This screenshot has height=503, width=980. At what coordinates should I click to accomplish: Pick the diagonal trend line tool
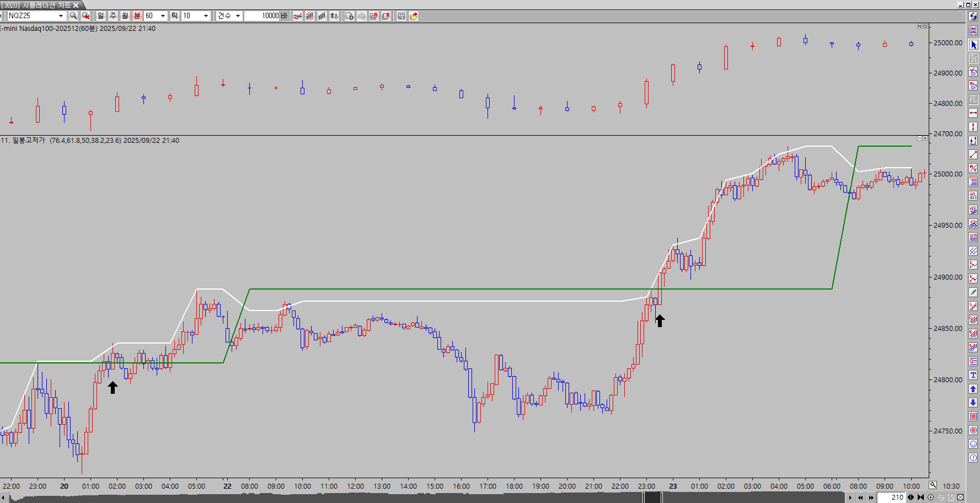[x=973, y=154]
